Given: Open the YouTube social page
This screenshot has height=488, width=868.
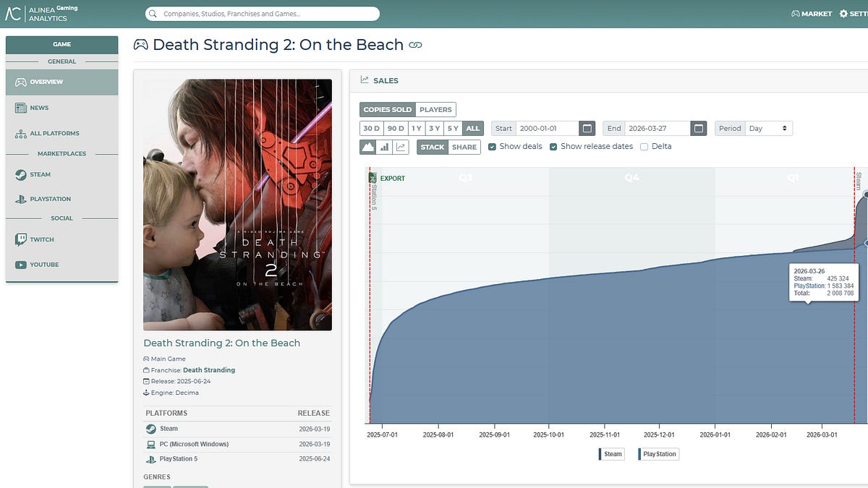Looking at the screenshot, I should tap(61, 265).
